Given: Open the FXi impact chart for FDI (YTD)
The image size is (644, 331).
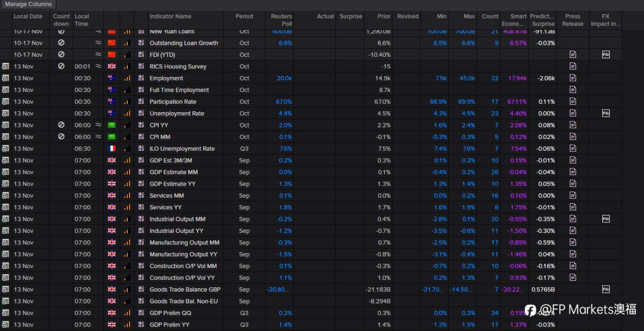Looking at the screenshot, I should pyautogui.click(x=606, y=54).
